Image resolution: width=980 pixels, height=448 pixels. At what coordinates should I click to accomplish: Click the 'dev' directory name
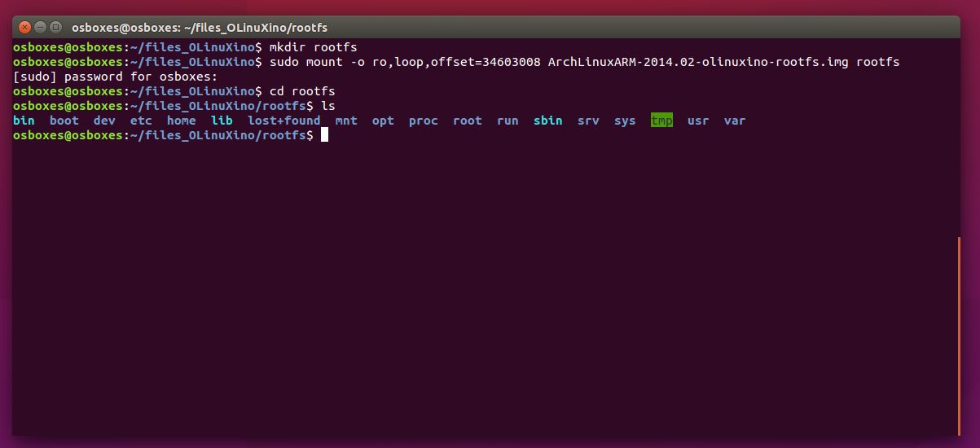click(104, 121)
